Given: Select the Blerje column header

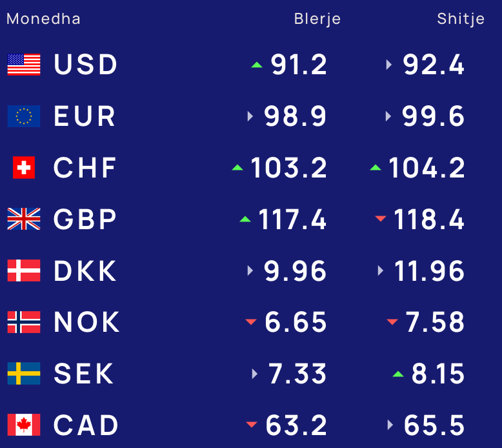Looking at the screenshot, I should [x=317, y=19].
